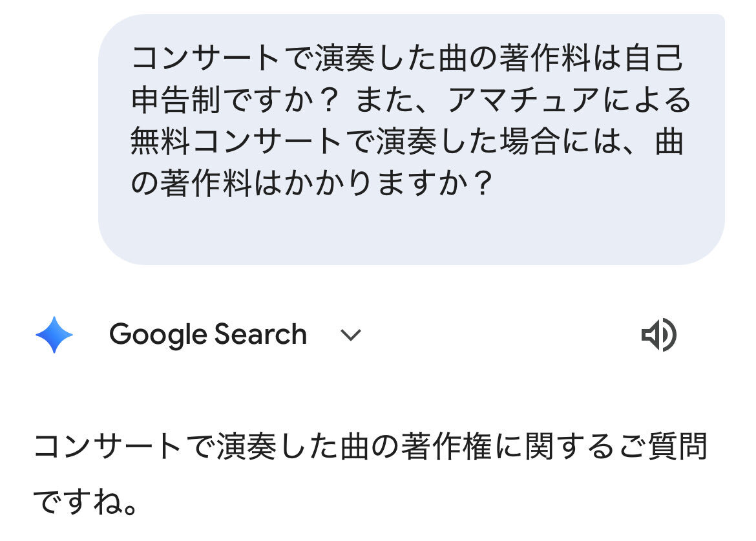Select the word "Google" in the header
This screenshot has height=541, width=756.
coord(157,335)
